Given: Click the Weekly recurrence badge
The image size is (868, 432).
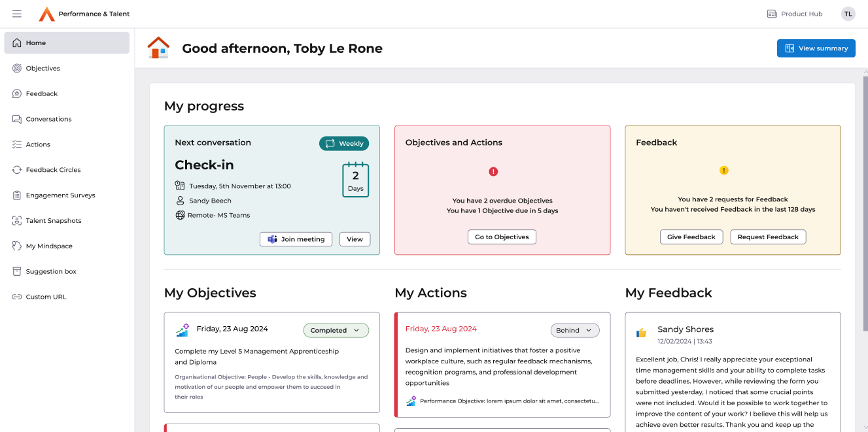Looking at the screenshot, I should pyautogui.click(x=344, y=144).
